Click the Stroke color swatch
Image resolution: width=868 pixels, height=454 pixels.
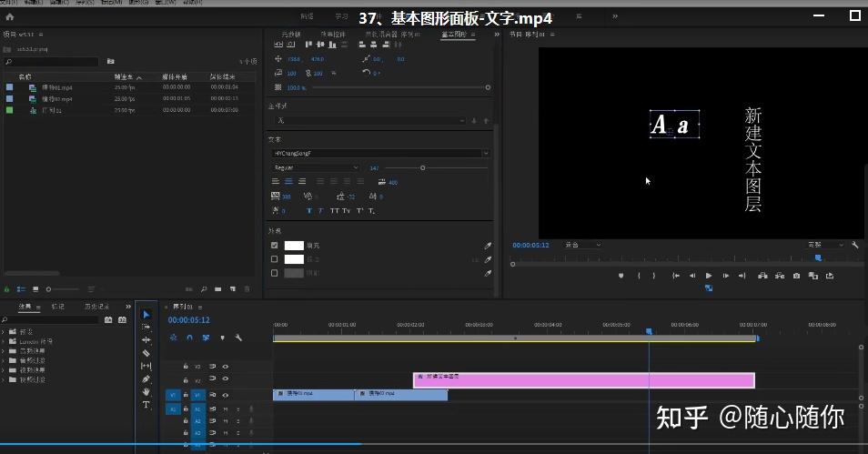point(294,259)
